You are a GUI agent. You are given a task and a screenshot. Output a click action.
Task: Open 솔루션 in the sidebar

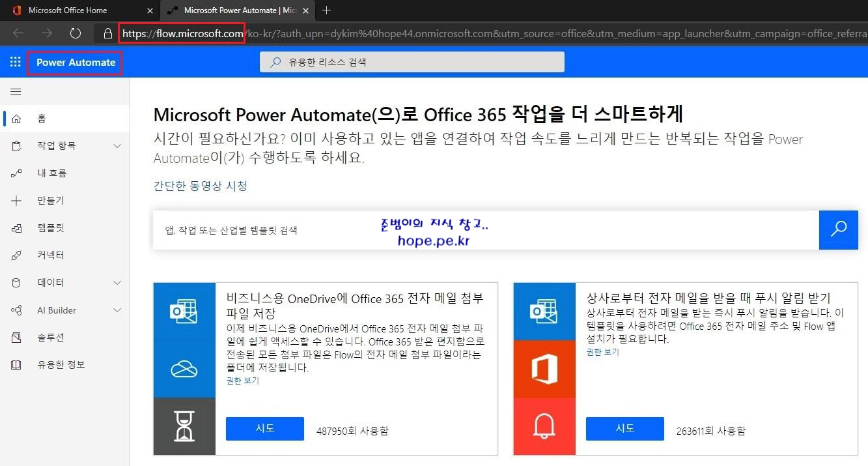coord(65,338)
